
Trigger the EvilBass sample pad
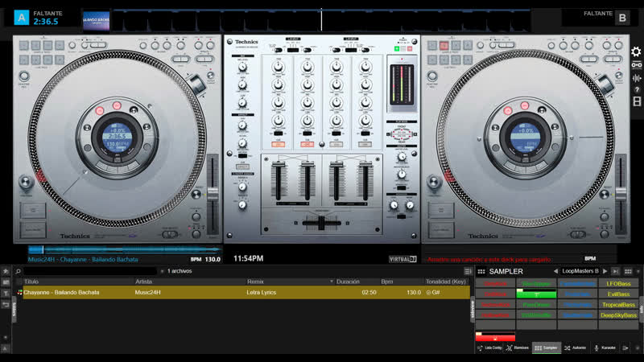618,294
